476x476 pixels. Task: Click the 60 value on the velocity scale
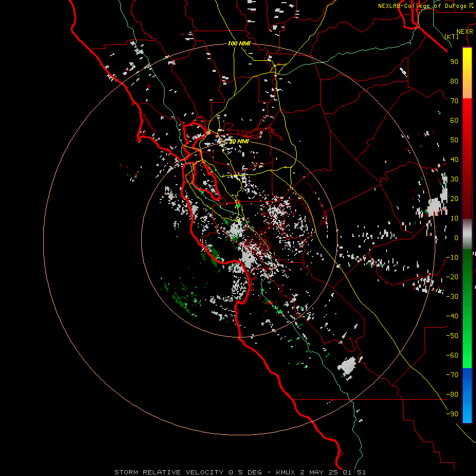(454, 120)
